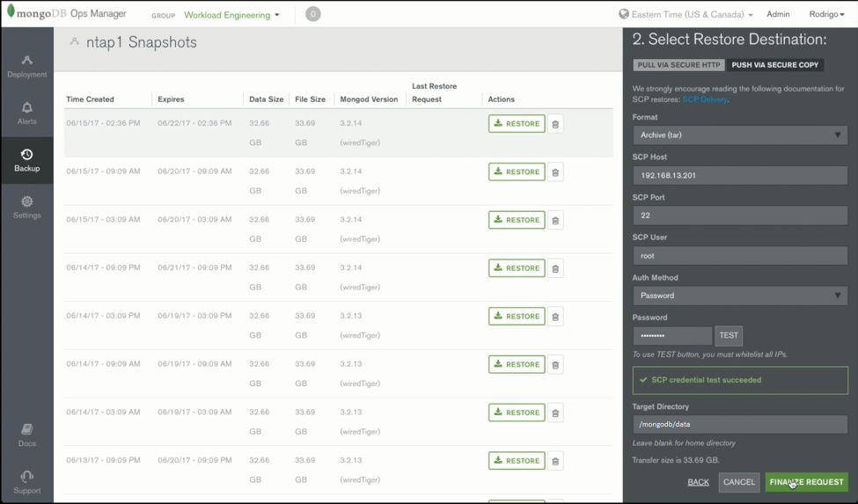The height and width of the screenshot is (504, 858).
Task: Delete the 06/15/17 02:36 PM snapshot
Action: coord(555,125)
